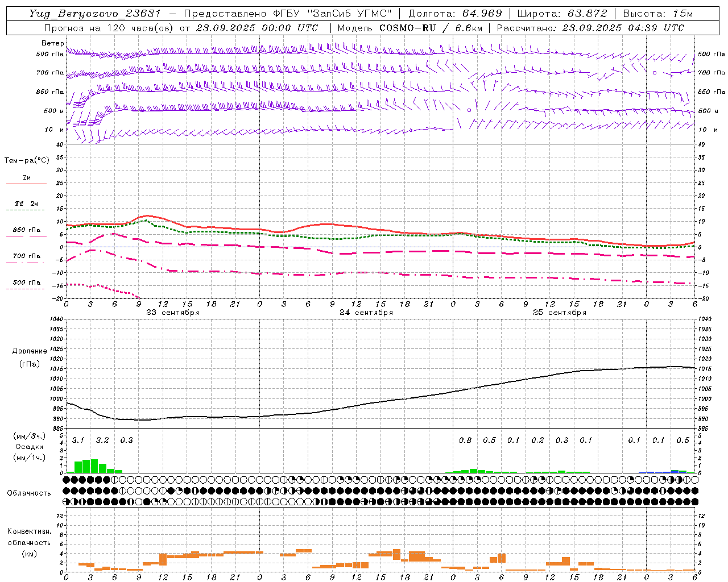
Task: Click the 'Модель COSMO-RU / 6.6км' text
Action: (x=410, y=28)
